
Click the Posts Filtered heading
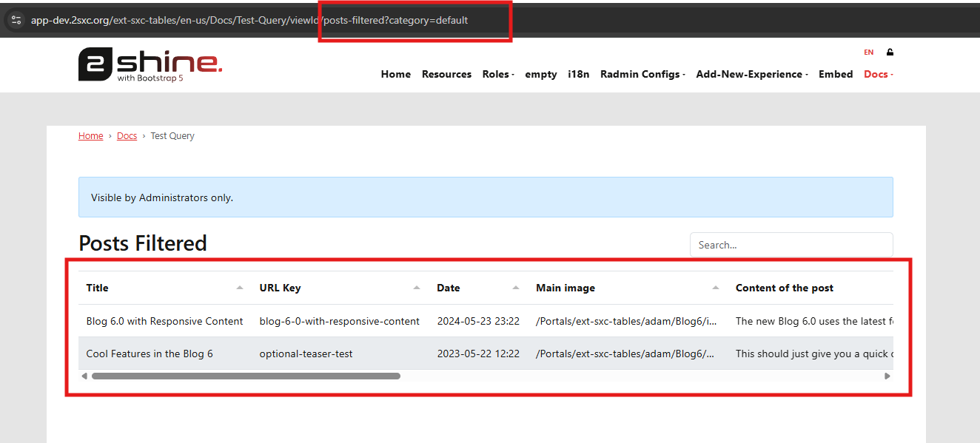coord(143,243)
